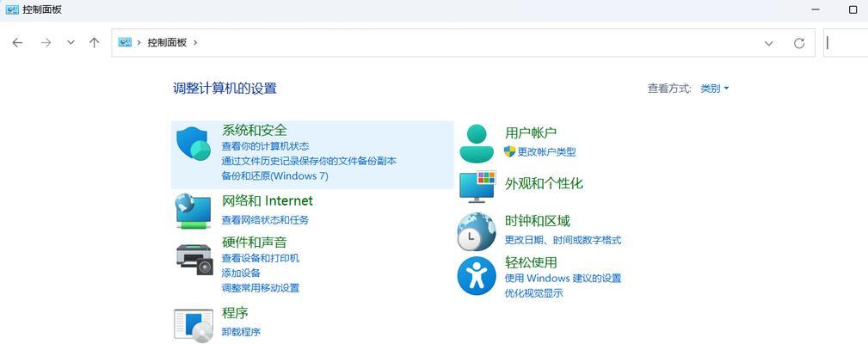Click the 卸载程序 link
This screenshot has width=868, height=344.
coord(242,332)
